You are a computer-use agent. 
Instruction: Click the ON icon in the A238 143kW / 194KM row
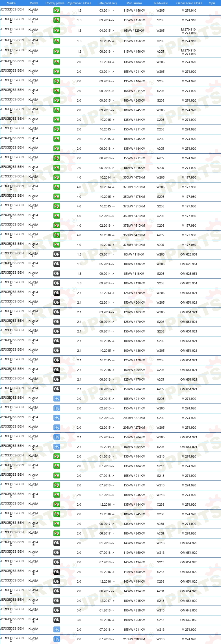(57, 591)
